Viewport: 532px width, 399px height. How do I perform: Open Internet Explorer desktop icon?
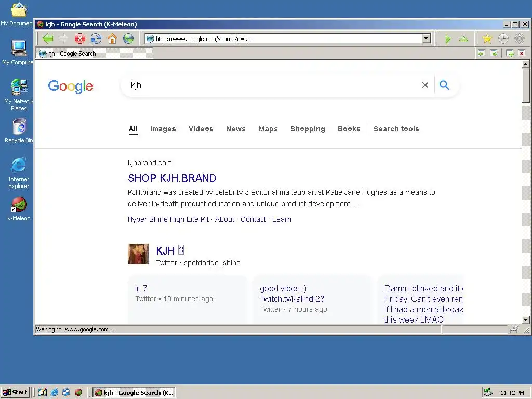19,172
